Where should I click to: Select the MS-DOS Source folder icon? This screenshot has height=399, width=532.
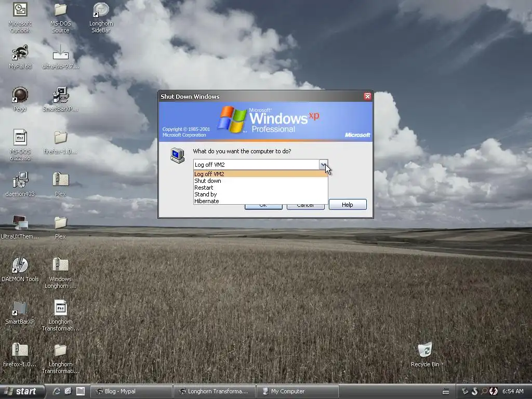click(60, 10)
